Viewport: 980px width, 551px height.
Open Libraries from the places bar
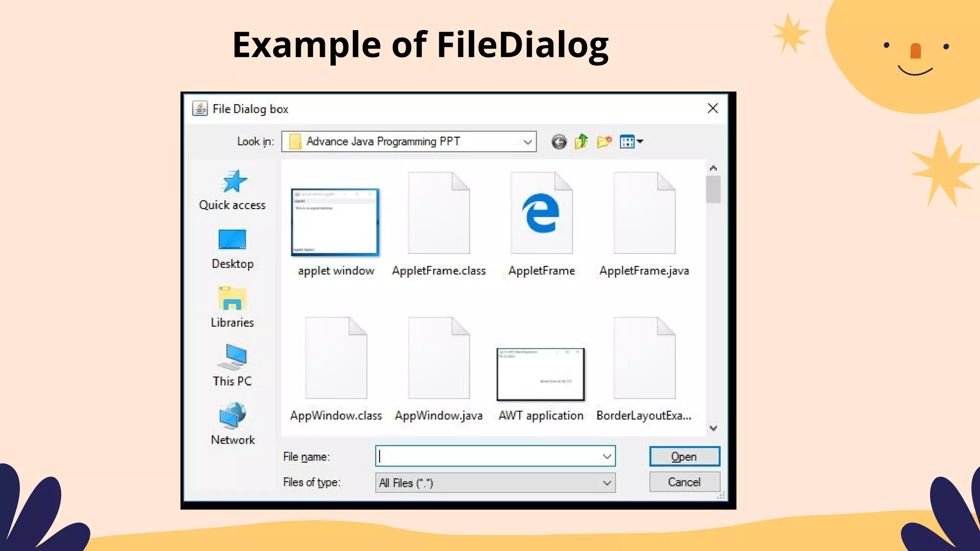(x=233, y=308)
